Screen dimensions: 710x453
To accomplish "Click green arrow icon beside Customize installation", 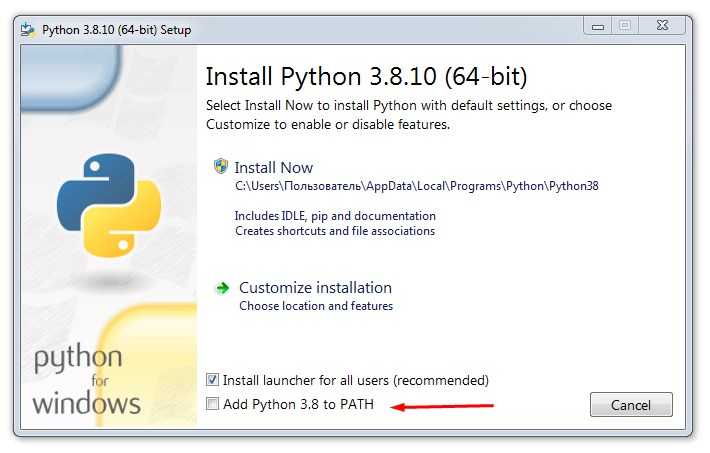I will tap(222, 288).
